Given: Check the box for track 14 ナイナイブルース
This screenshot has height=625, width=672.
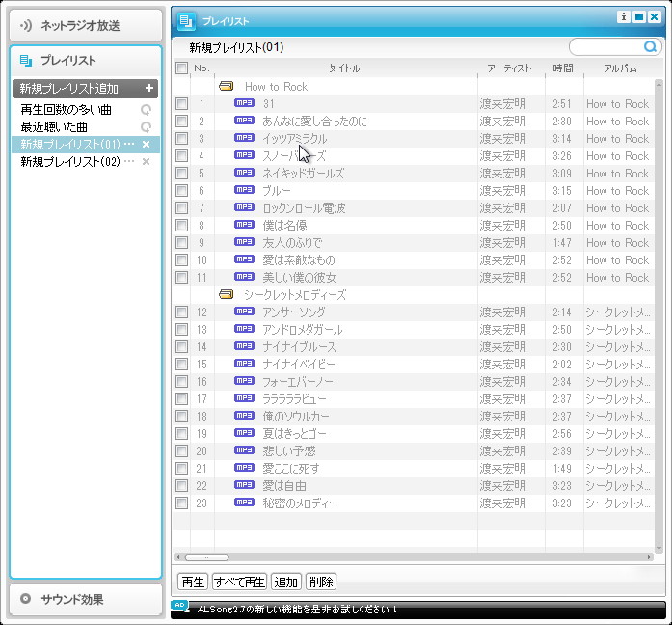Looking at the screenshot, I should (181, 347).
